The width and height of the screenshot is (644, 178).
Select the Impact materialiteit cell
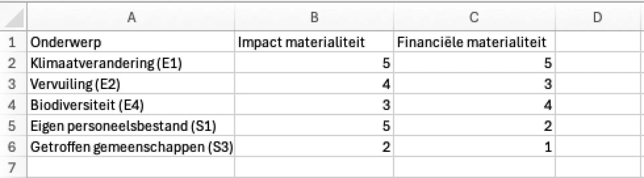click(x=314, y=42)
